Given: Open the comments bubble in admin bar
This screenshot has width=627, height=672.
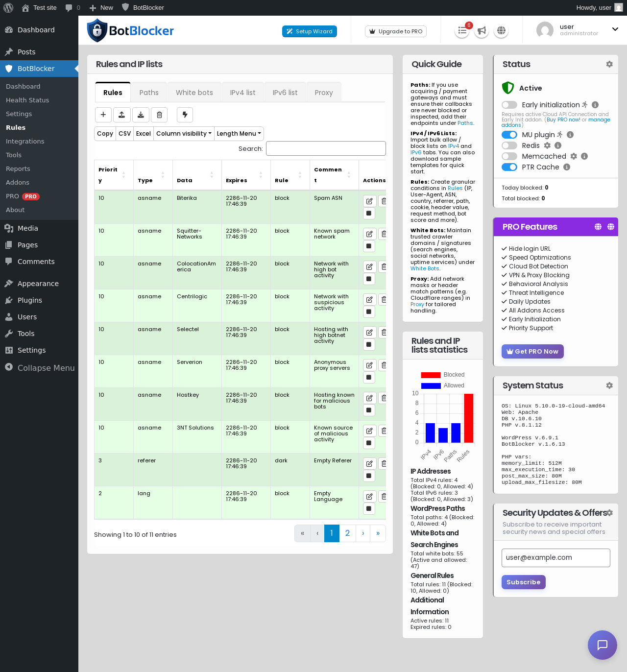Looking at the screenshot, I should click(x=72, y=8).
